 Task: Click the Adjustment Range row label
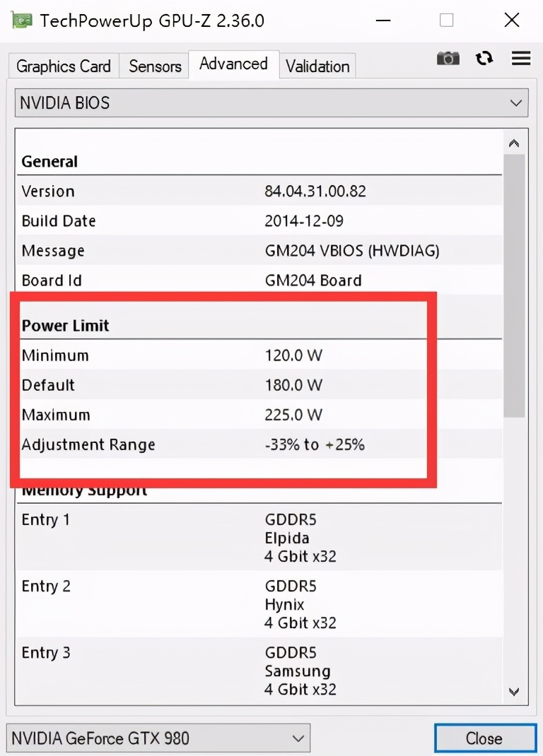[88, 444]
